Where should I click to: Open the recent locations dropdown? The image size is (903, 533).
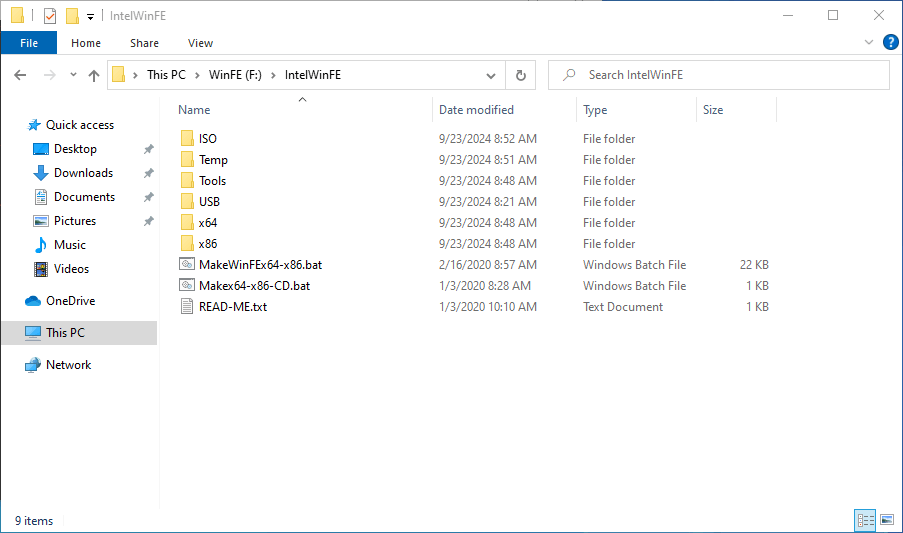[x=73, y=75]
